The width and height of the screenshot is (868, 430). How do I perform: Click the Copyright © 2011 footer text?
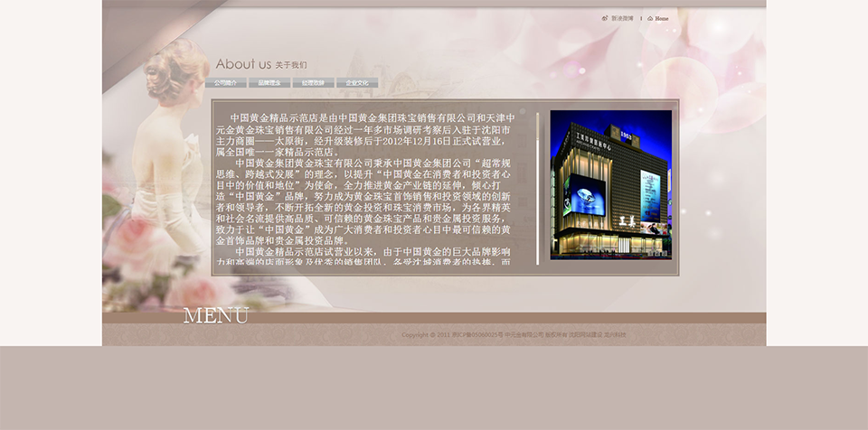[426, 335]
